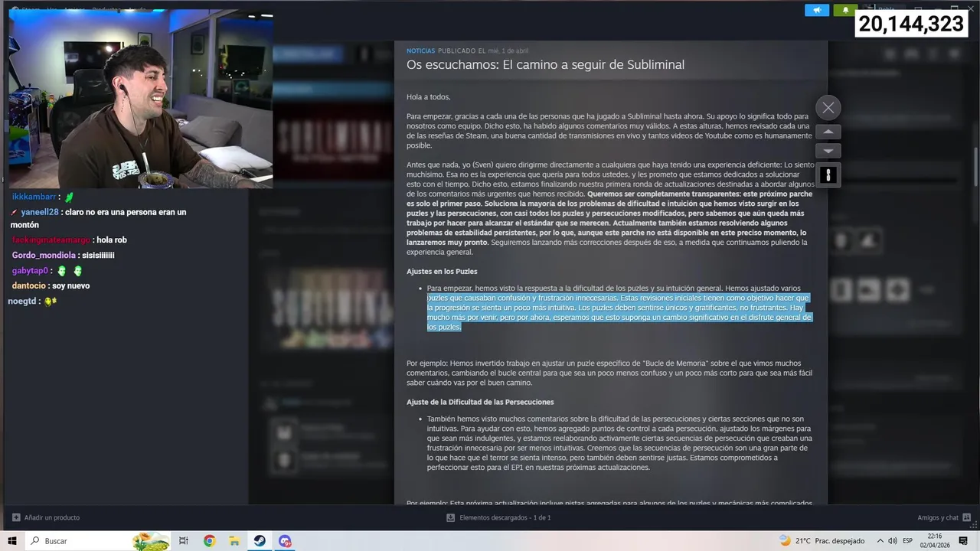980x551 pixels.
Task: Go to previous news post arrow
Action: coord(828,132)
